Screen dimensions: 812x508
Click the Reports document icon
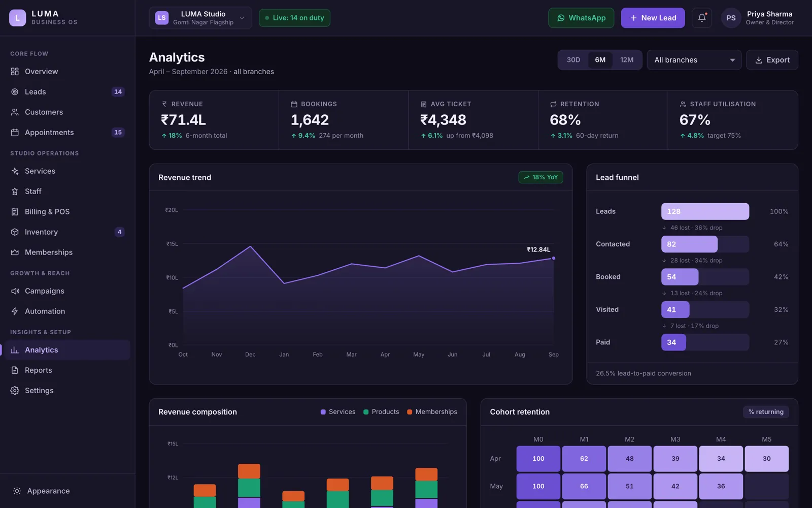(15, 370)
